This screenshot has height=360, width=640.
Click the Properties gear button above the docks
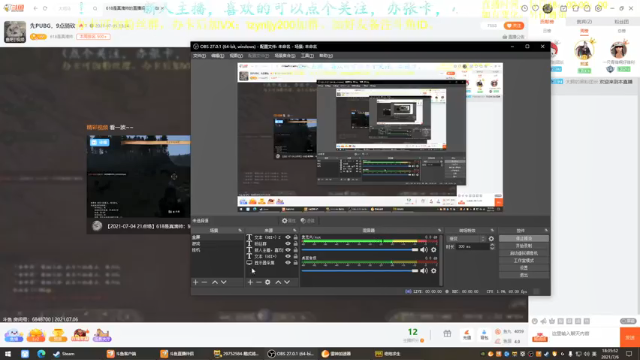point(289,220)
